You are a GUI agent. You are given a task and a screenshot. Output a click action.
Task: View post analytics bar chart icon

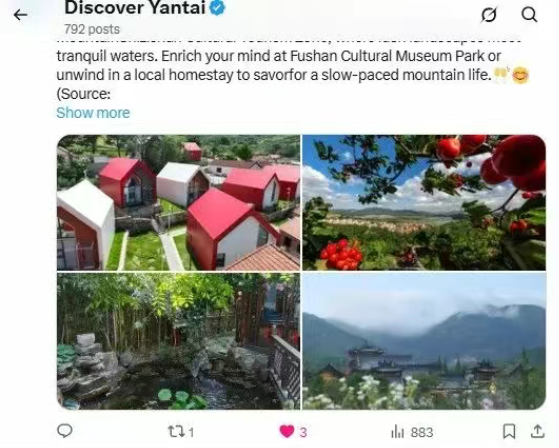pos(398,432)
